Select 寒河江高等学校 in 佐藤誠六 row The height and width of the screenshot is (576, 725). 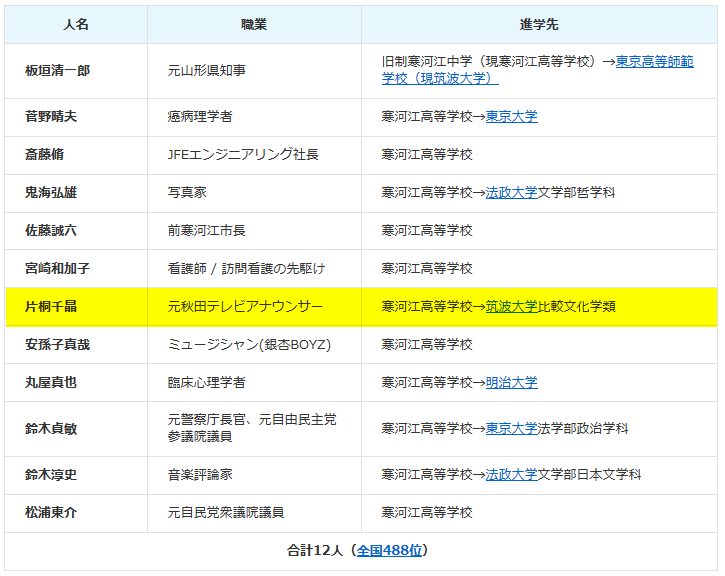[x=427, y=230]
